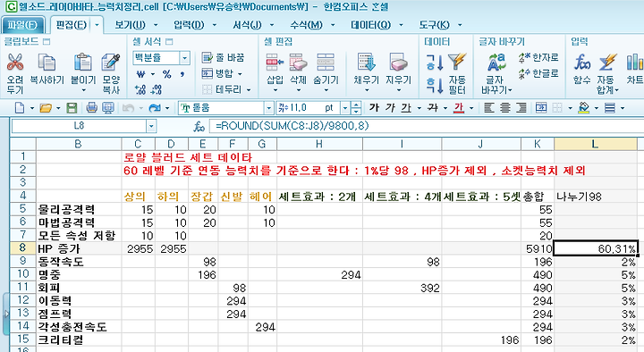Image resolution: width=644 pixels, height=352 pixels.
Task: Open the 백분율 number format dropdown
Action: pos(185,58)
